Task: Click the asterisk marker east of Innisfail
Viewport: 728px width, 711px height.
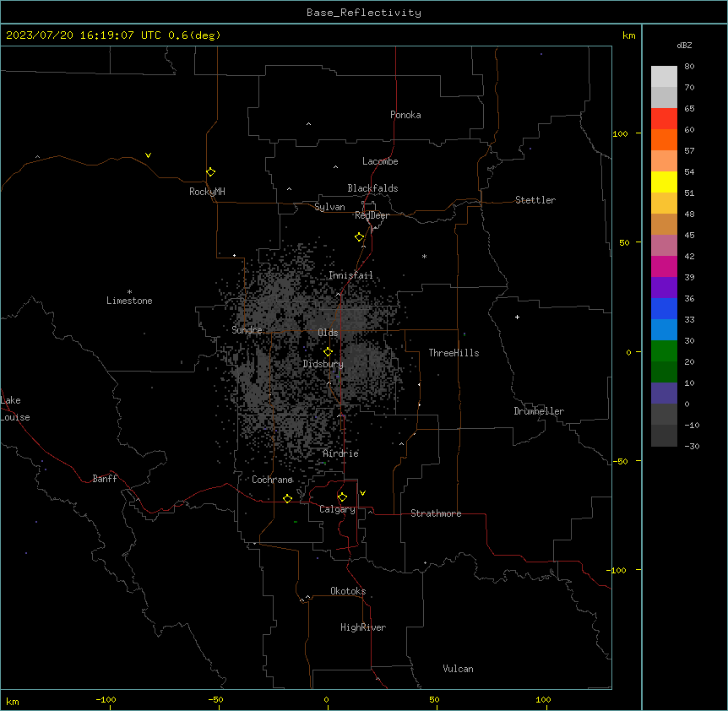Action: 424,256
